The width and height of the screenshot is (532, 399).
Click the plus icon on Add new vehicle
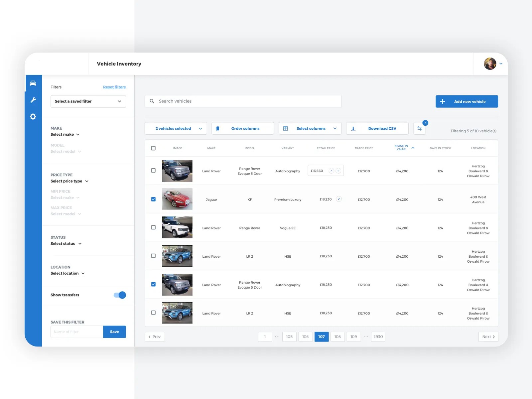click(x=443, y=101)
